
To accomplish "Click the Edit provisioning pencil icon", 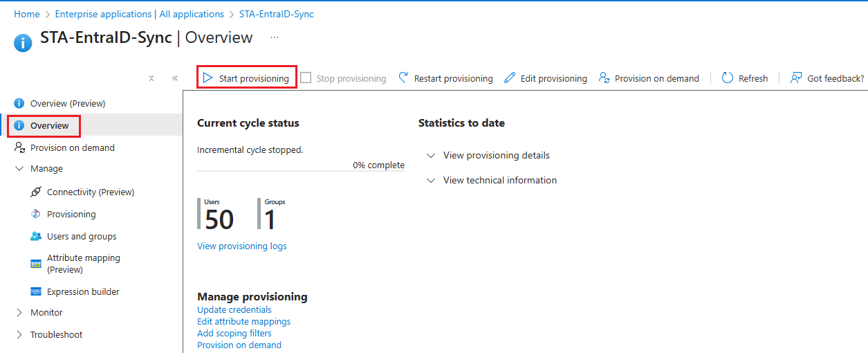I will tap(510, 78).
